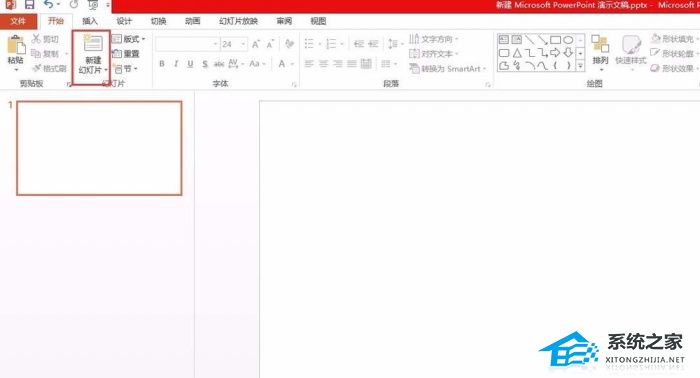Click Convert to SmartArt button
Image resolution: width=700 pixels, height=378 pixels.
click(448, 68)
